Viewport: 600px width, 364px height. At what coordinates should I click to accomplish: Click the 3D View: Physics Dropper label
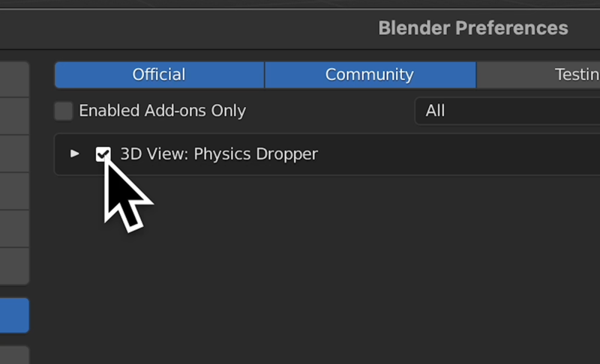[x=219, y=154]
